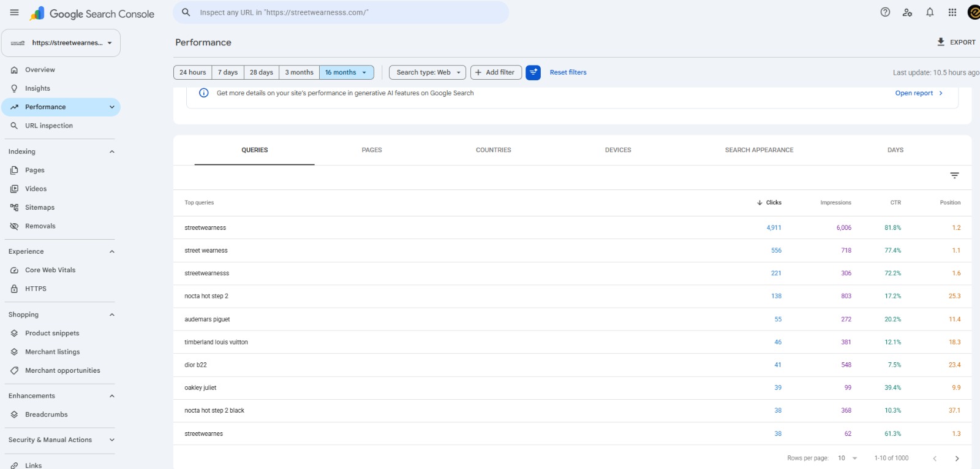Go to previous page of results
Image resolution: width=980 pixels, height=469 pixels.
(x=935, y=458)
